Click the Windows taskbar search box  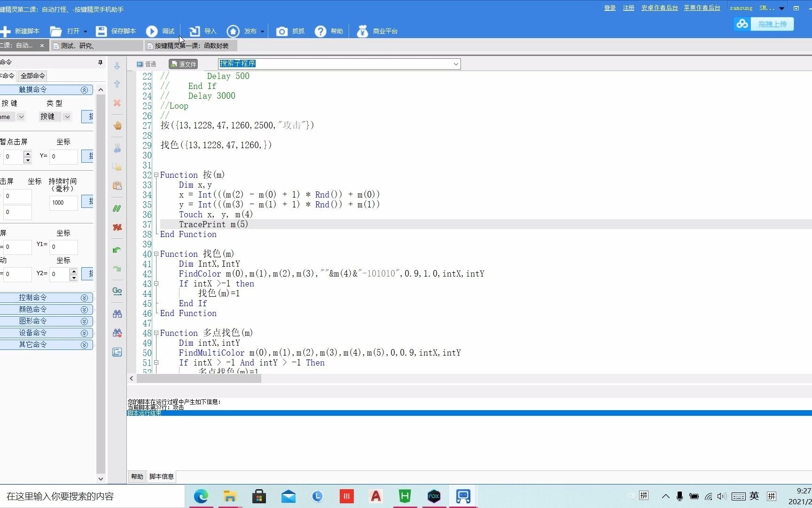(x=92, y=496)
